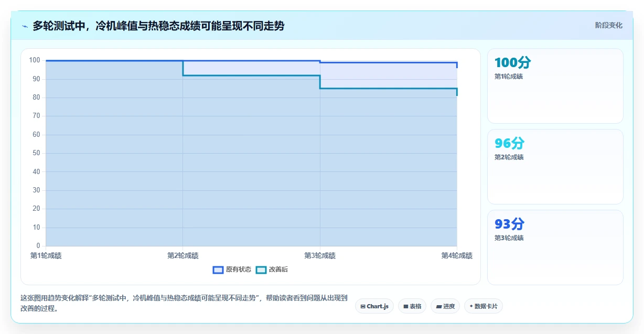Select the 数据卡片 tag chip
Viewport: 644px width, 334px height.
(x=484, y=306)
